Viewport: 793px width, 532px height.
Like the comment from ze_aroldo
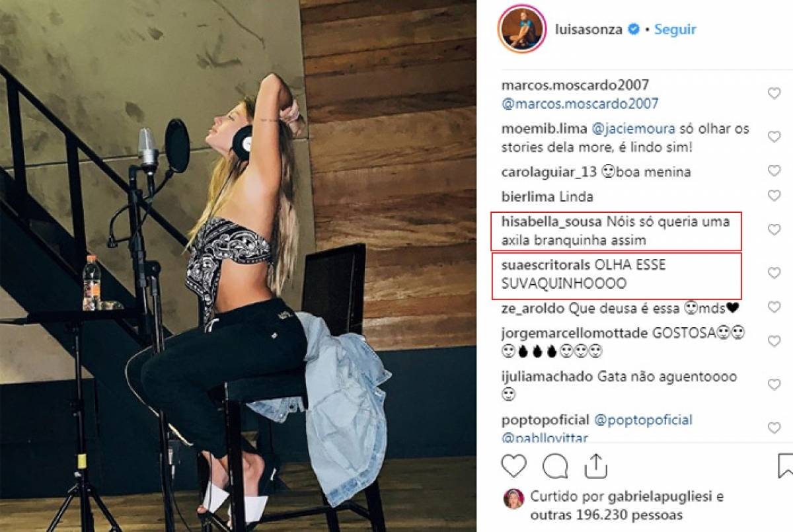(774, 307)
